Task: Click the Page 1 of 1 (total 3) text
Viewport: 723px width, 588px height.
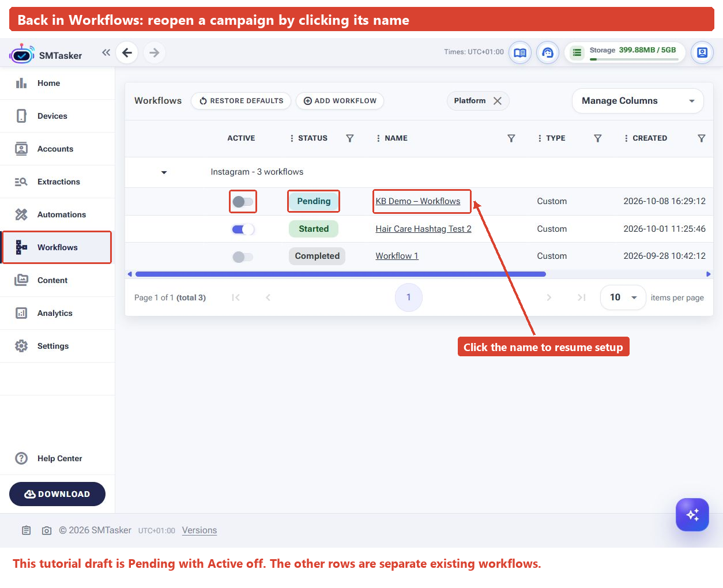Action: (170, 297)
